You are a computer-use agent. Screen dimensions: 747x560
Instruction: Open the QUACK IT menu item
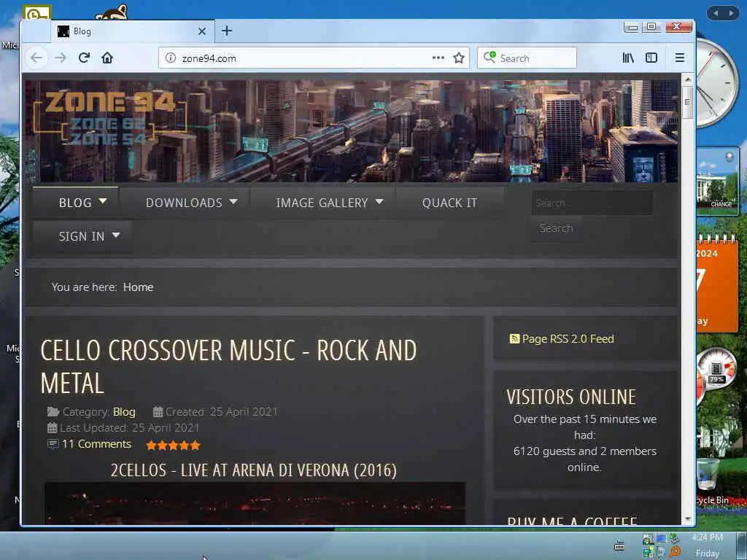(x=449, y=203)
